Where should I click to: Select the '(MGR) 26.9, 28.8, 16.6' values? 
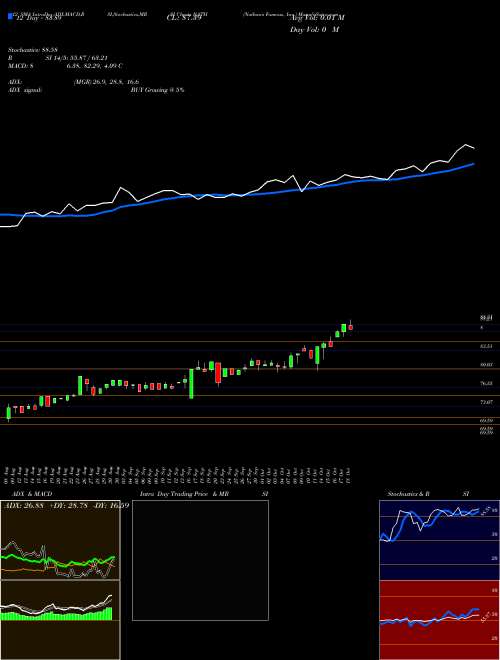106,82
